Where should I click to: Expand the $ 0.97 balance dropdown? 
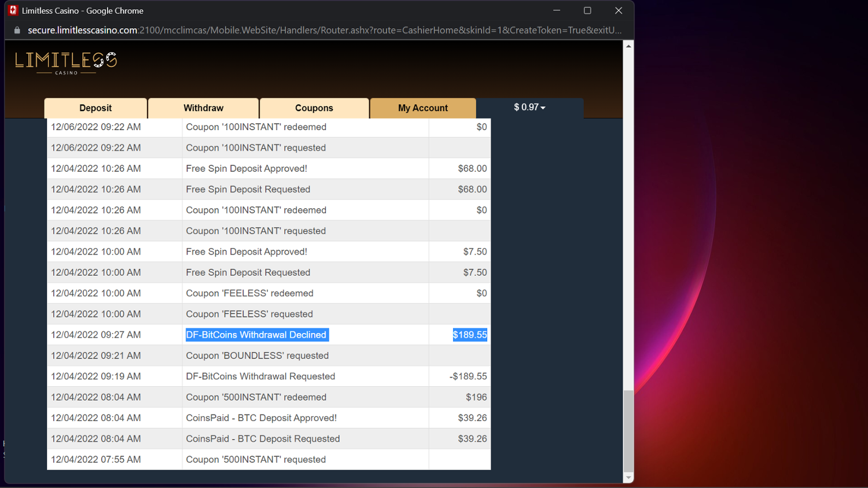point(529,108)
